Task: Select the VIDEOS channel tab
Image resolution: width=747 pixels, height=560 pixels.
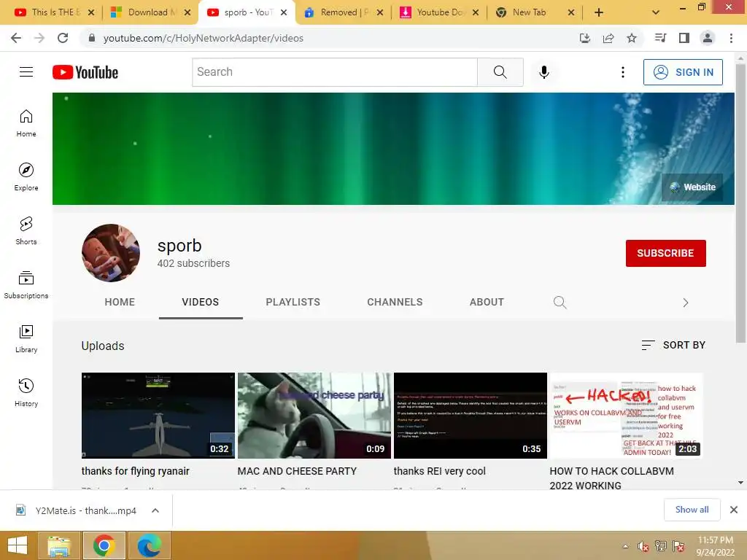Action: pos(200,302)
